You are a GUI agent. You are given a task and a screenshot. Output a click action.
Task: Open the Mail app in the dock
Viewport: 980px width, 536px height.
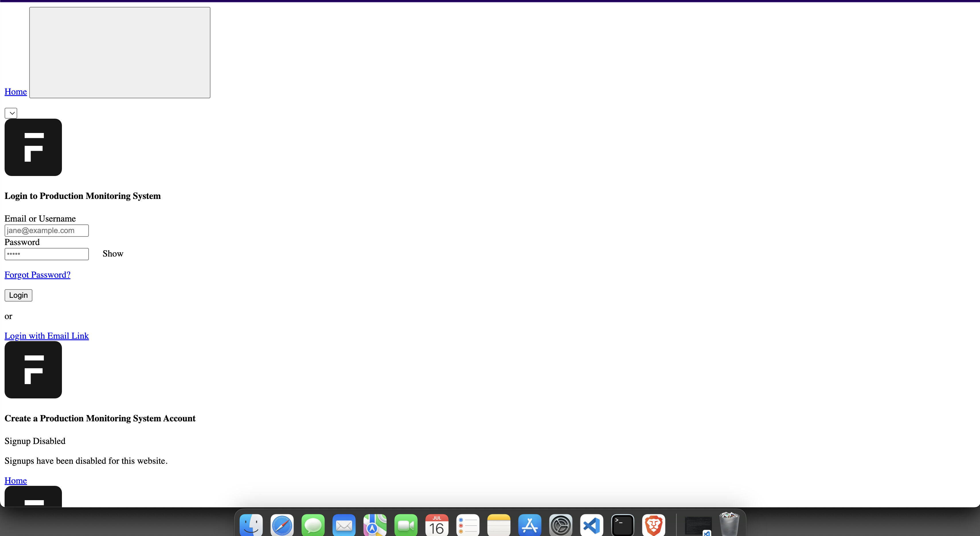[344, 525]
